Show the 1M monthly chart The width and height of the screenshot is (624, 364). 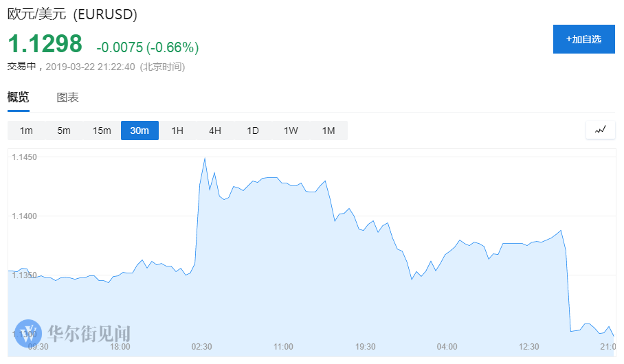point(328,130)
